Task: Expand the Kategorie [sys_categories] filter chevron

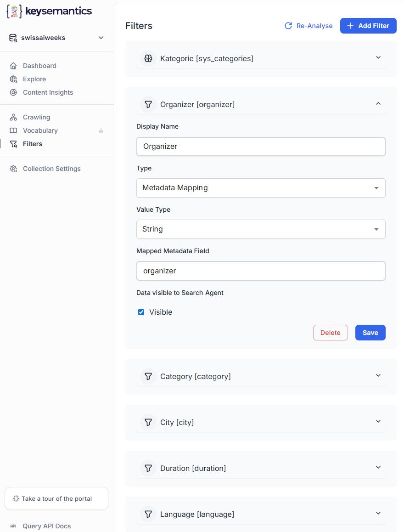Action: 378,58
